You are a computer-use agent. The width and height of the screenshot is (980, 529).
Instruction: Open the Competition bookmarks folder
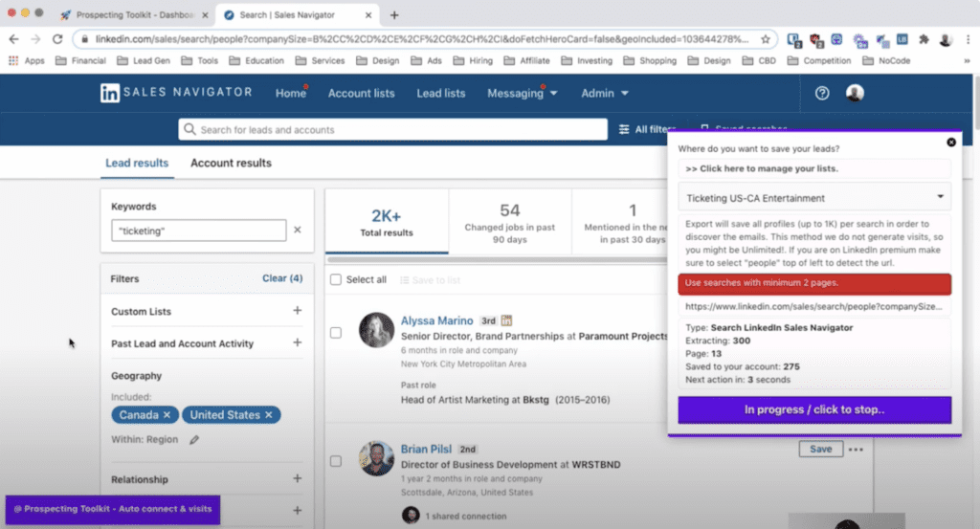(x=819, y=60)
